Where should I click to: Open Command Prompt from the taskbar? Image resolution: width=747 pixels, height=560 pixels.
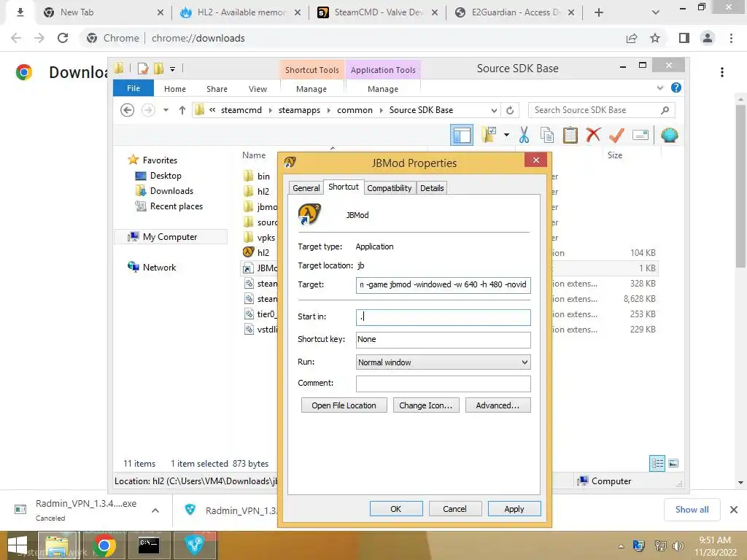coord(149,545)
